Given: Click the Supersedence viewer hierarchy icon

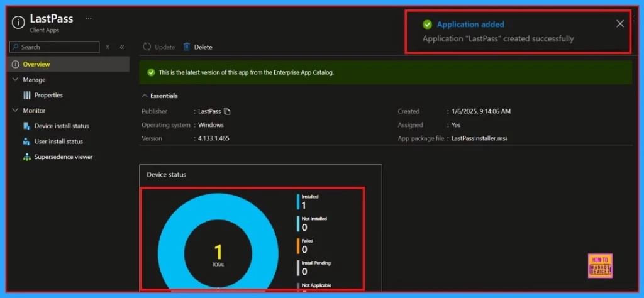Looking at the screenshot, I should click(26, 157).
